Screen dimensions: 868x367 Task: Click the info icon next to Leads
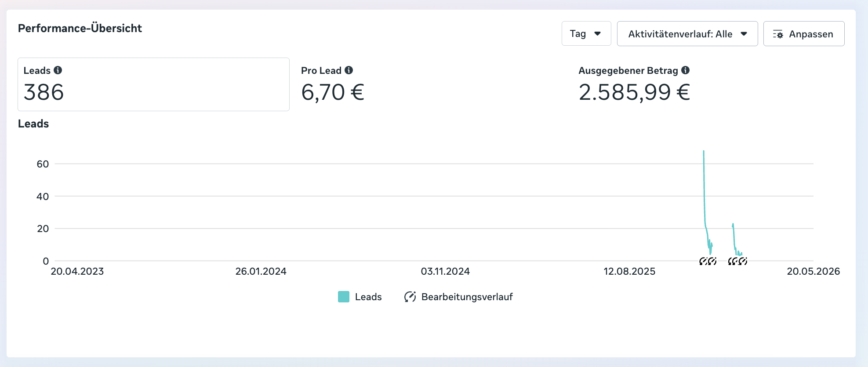click(x=58, y=70)
